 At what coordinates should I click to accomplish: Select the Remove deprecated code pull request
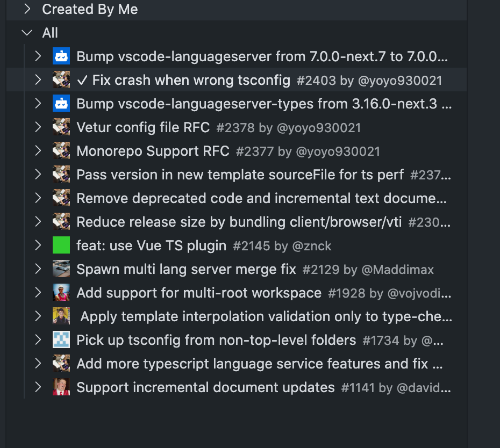[x=215, y=198]
